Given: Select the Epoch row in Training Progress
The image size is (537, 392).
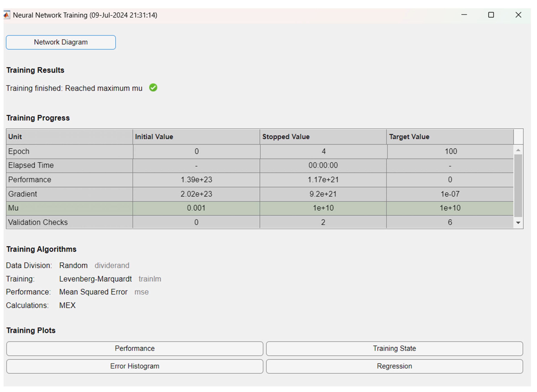Looking at the screenshot, I should click(69, 151).
